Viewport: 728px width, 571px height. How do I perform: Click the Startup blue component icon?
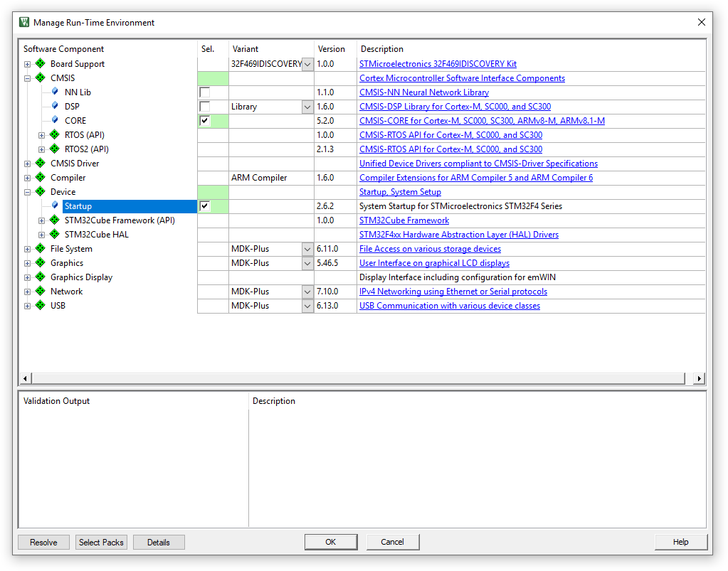(55, 205)
